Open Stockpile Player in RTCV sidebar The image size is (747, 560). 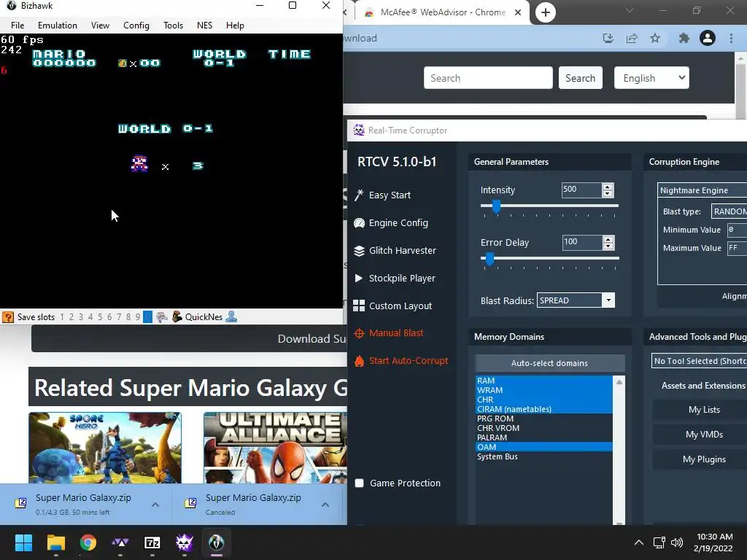pos(395,278)
